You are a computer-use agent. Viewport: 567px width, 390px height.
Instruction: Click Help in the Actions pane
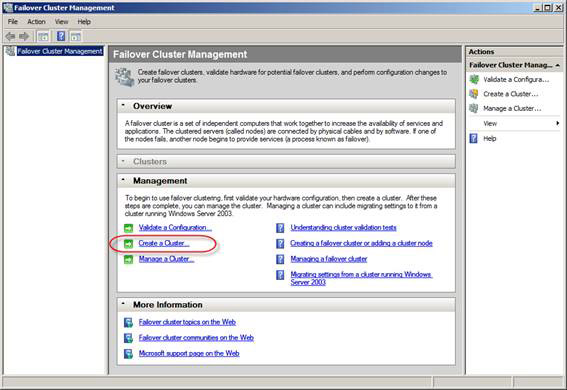pos(490,138)
